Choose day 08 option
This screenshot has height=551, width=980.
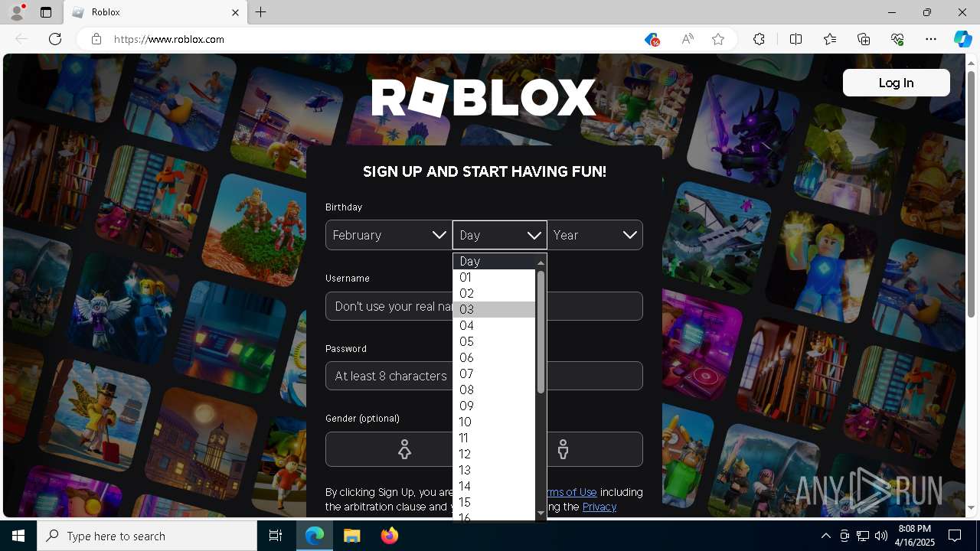pyautogui.click(x=494, y=390)
